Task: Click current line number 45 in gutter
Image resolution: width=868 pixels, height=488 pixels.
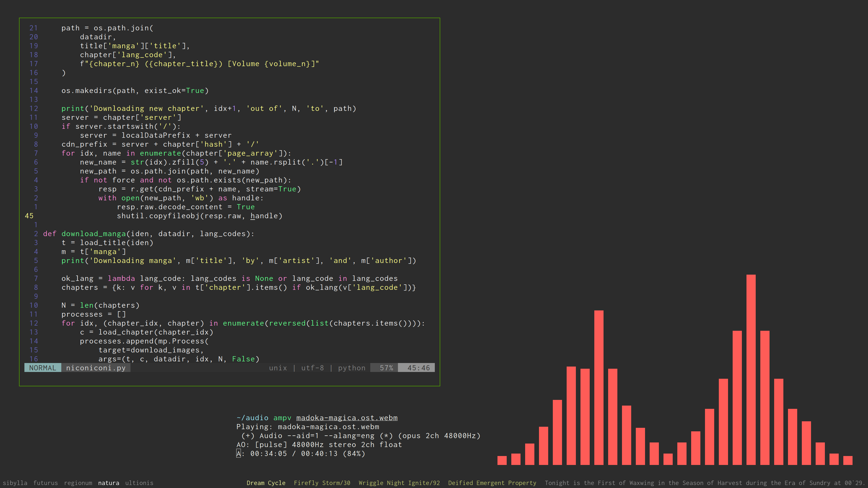Action: click(x=29, y=216)
